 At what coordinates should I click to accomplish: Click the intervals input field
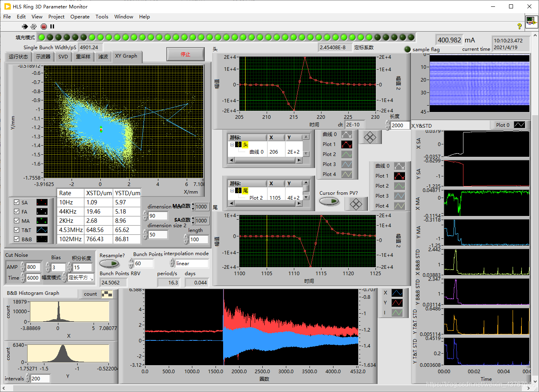point(40,378)
